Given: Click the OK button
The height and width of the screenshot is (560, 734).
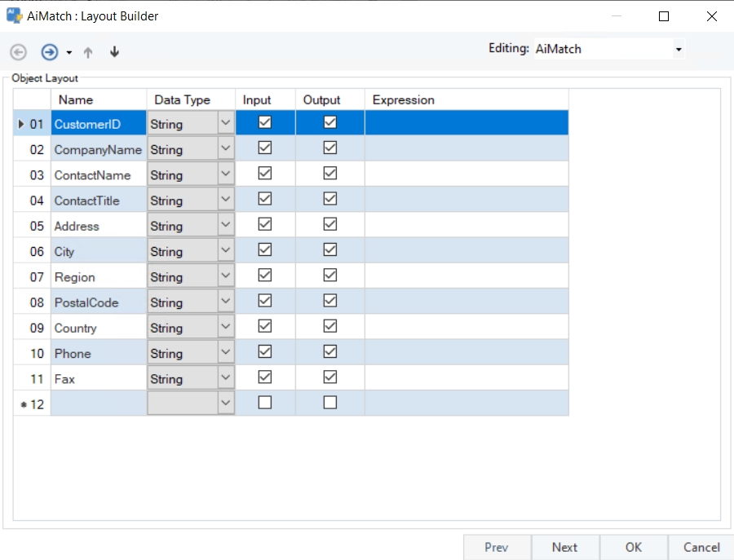Looking at the screenshot, I should click(634, 547).
